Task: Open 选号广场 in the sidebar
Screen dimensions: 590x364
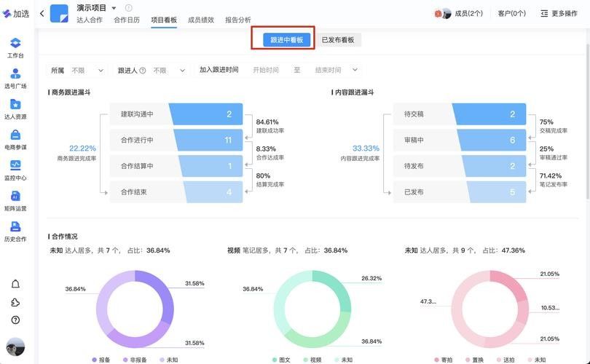Action: click(15, 78)
